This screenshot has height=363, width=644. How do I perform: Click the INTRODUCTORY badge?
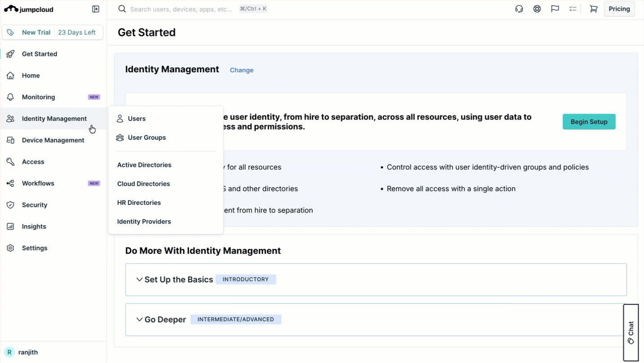point(246,279)
